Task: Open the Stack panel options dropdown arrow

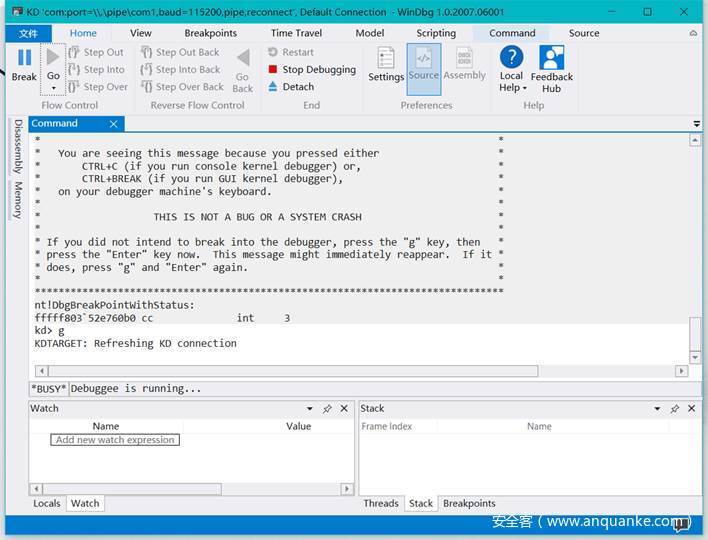Action: [x=657, y=409]
